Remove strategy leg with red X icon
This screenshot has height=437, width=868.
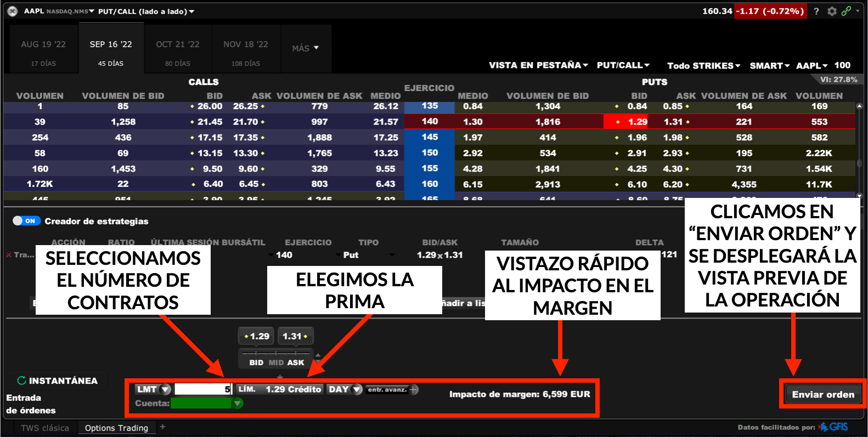coord(8,255)
